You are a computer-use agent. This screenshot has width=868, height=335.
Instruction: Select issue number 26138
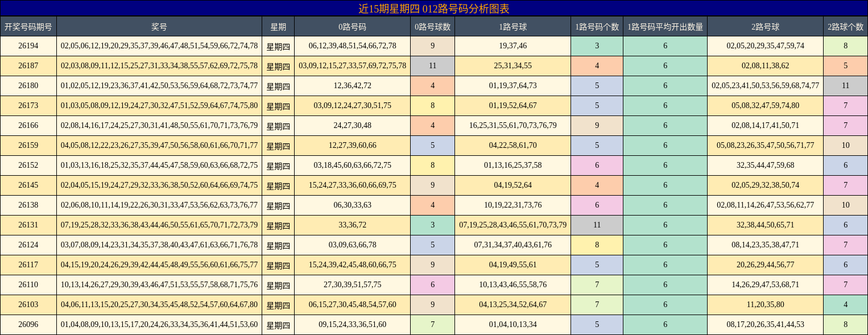tap(28, 205)
